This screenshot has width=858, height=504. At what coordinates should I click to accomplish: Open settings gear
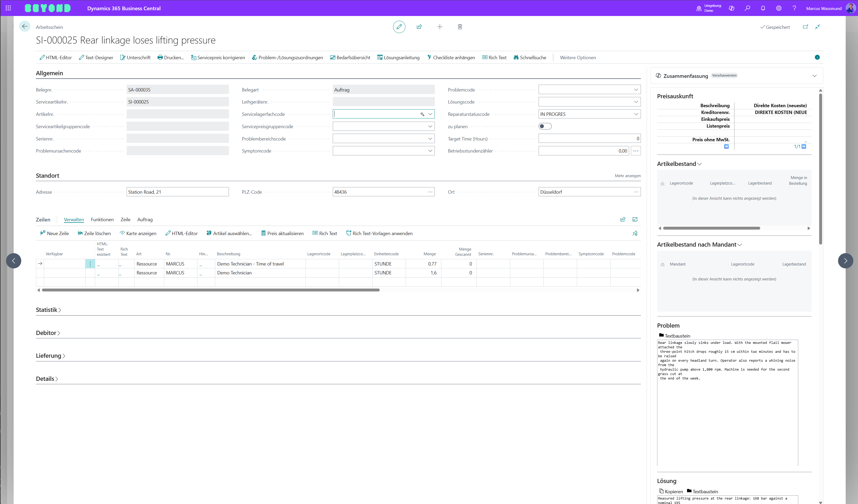coord(779,8)
